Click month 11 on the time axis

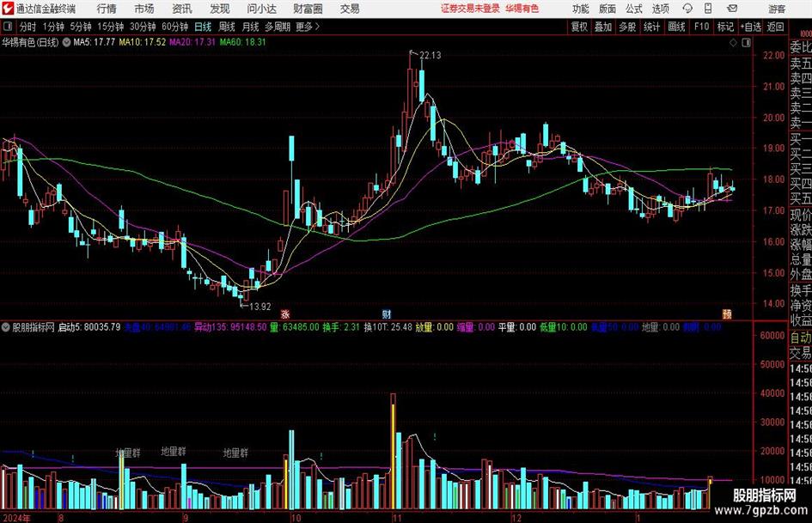[397, 518]
